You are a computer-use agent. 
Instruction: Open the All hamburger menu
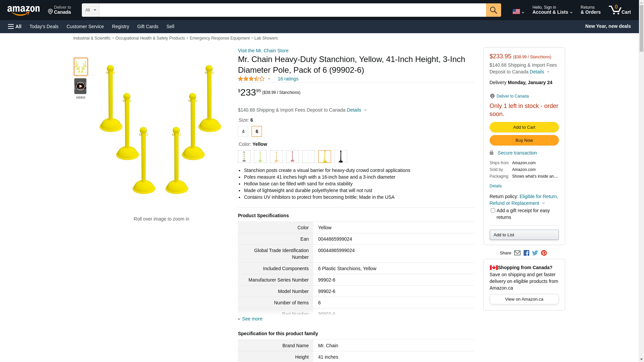(x=15, y=26)
